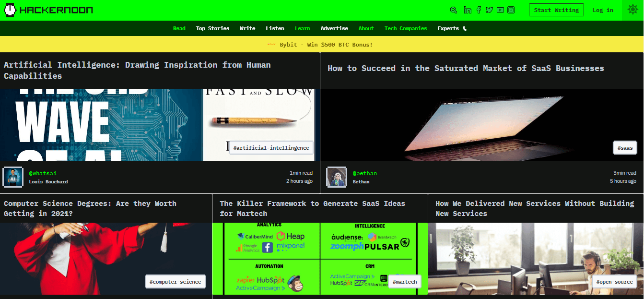644x299 pixels.
Task: Expand the Read navigation menu
Action: point(179,28)
